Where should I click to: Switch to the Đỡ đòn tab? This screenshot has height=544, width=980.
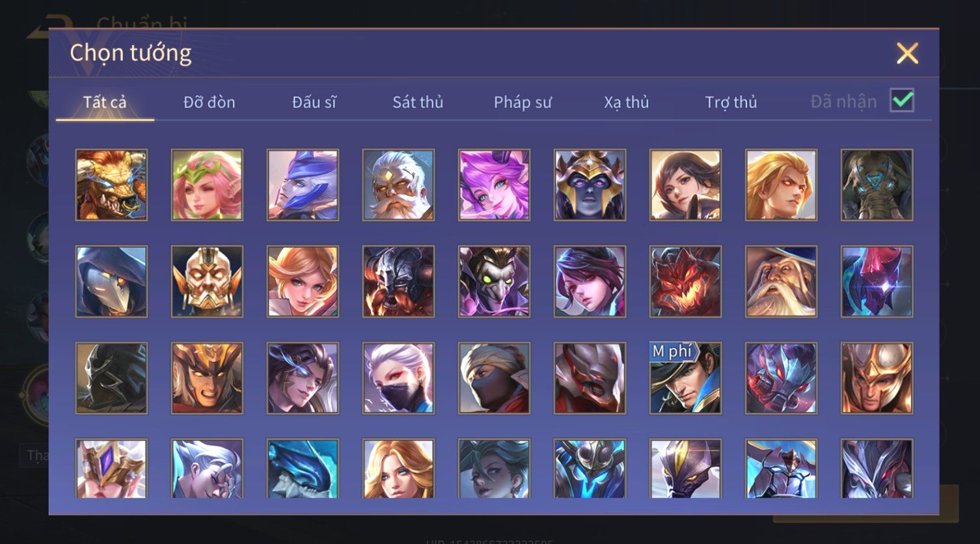click(209, 102)
